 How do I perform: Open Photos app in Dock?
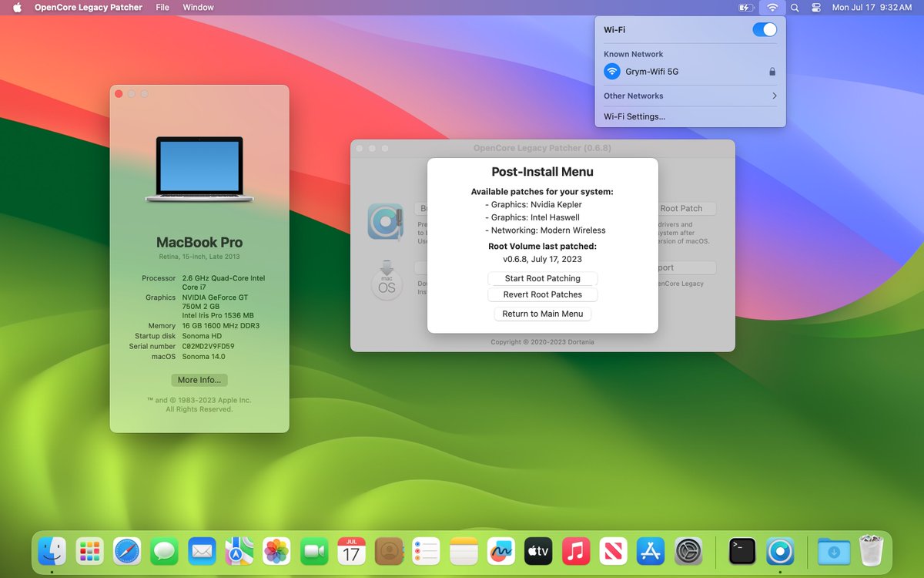tap(276, 551)
